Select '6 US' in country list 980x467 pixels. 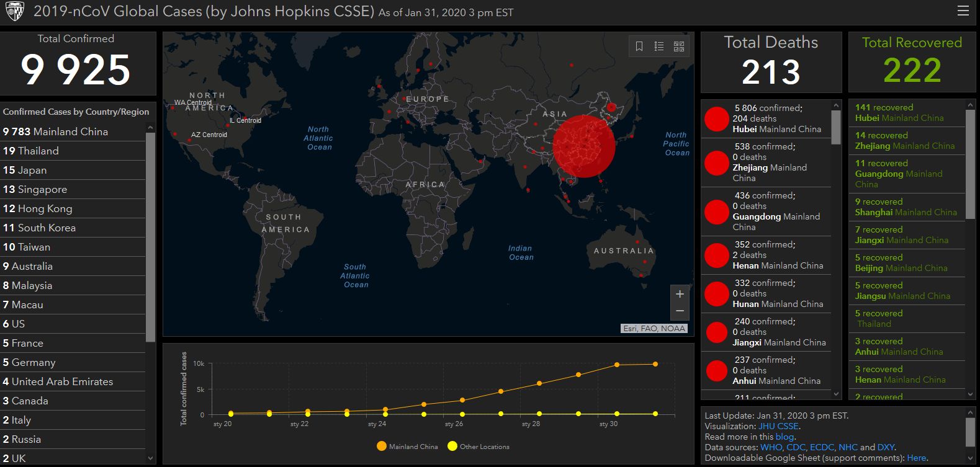[x=73, y=324]
